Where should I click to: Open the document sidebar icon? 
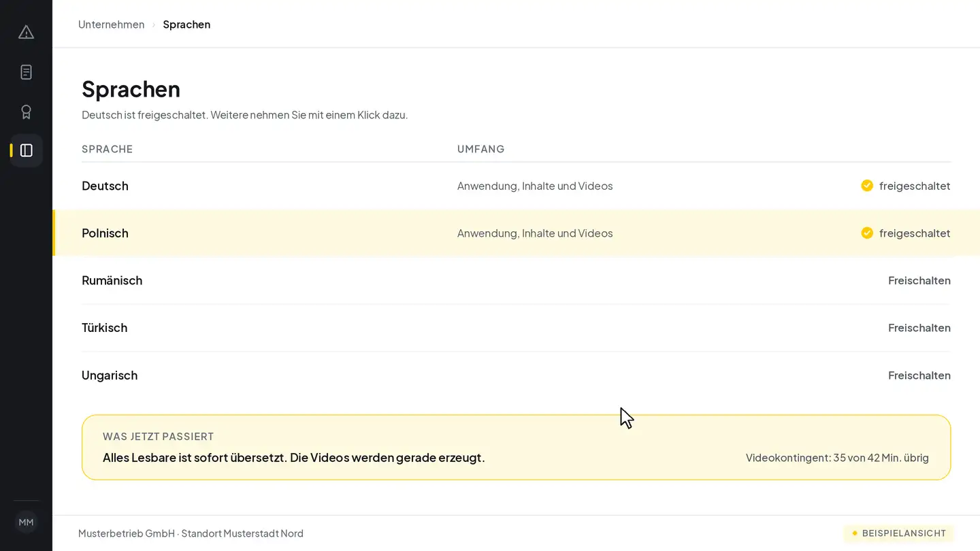[26, 72]
